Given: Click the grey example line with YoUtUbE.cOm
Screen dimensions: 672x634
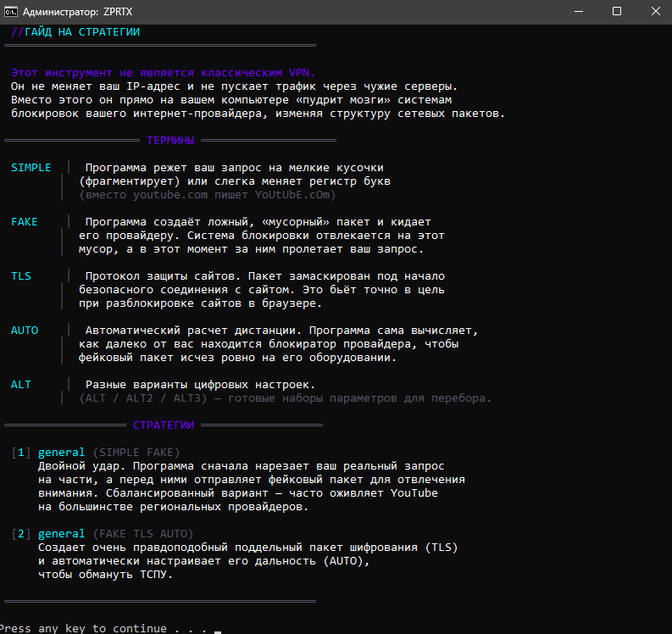Looking at the screenshot, I should click(x=208, y=195).
